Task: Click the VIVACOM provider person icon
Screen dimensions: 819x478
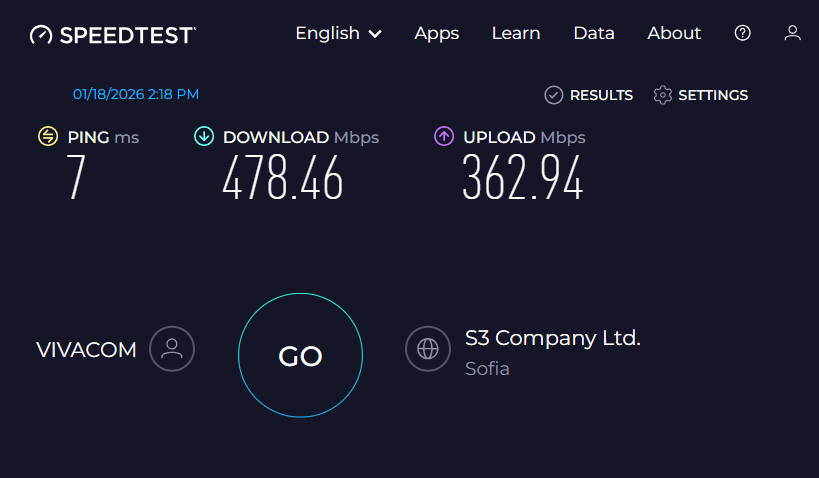Action: tap(172, 349)
